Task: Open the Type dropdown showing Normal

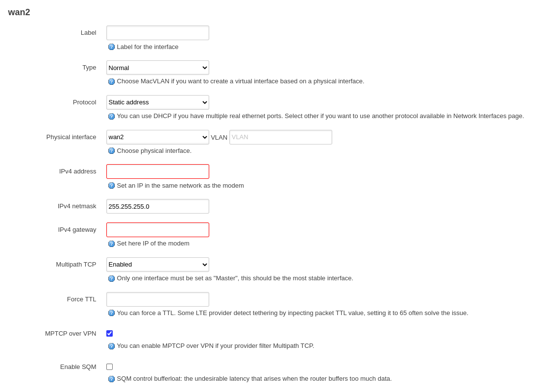Action: pyautogui.click(x=157, y=68)
